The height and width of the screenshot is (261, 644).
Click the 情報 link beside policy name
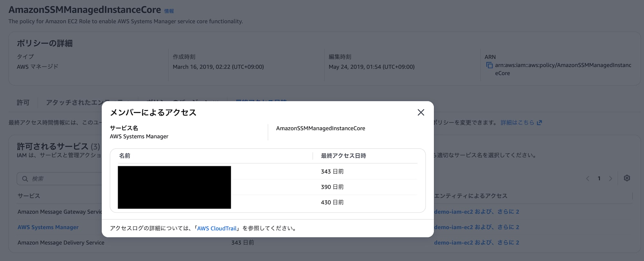[169, 11]
